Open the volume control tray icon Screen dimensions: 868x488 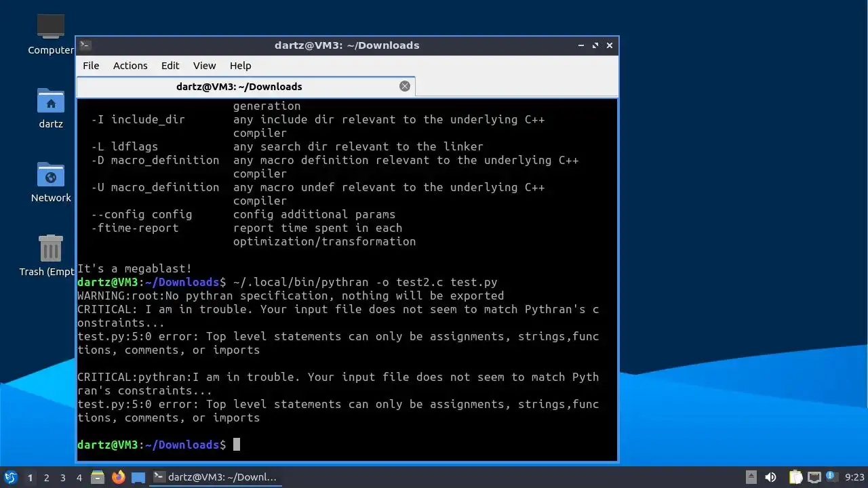point(770,477)
